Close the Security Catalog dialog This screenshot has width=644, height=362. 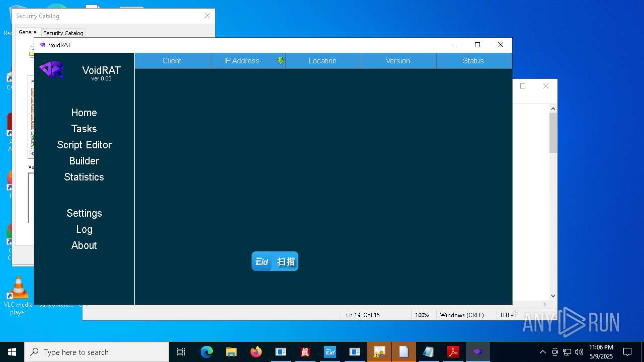(x=207, y=16)
